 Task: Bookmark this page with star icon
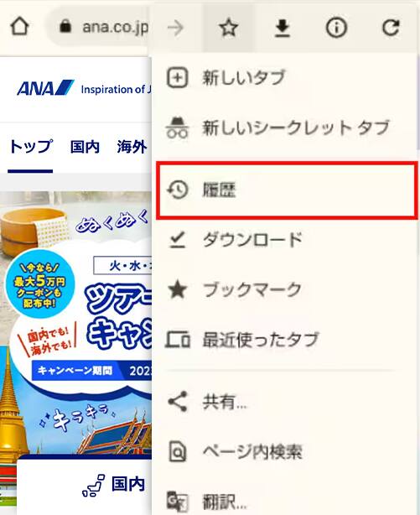(x=228, y=28)
